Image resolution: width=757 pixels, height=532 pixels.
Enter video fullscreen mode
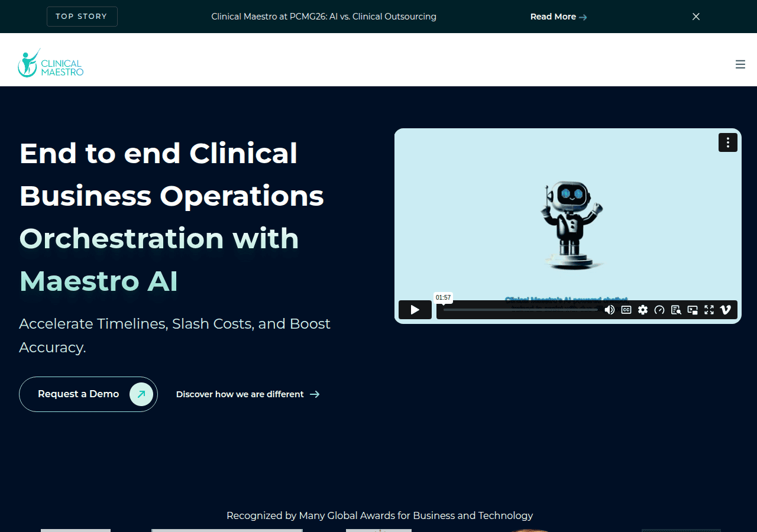709,310
